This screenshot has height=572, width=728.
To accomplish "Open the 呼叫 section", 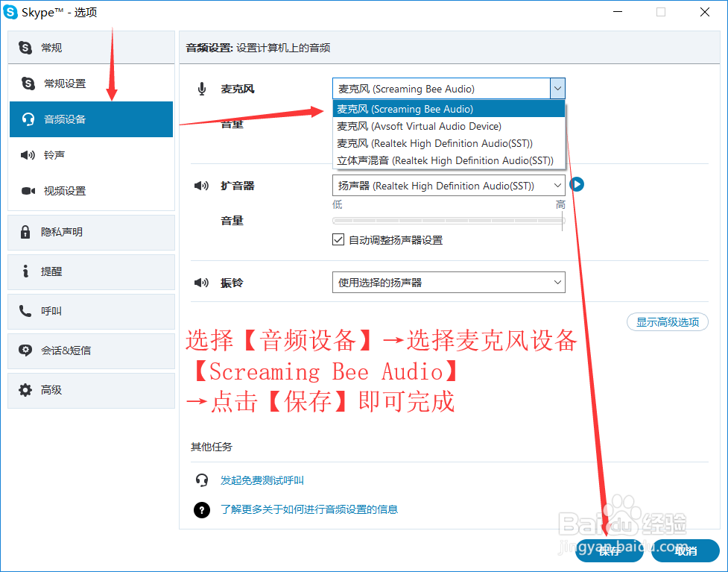I will [x=91, y=311].
